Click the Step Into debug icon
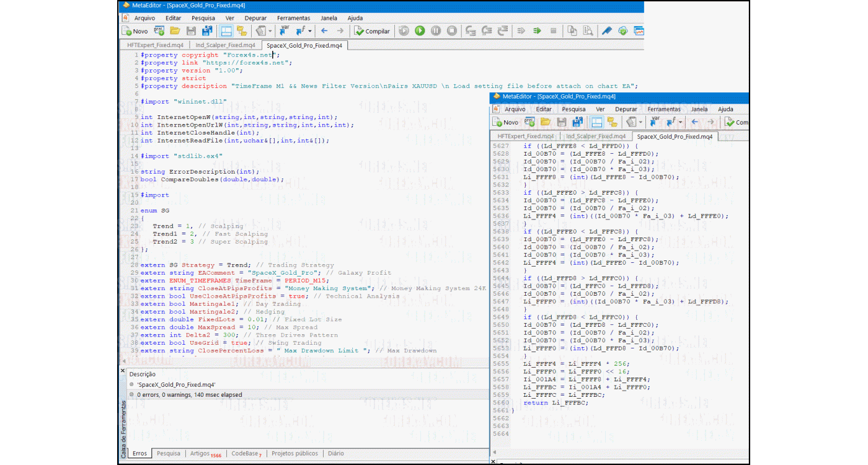The width and height of the screenshot is (868, 465). [471, 31]
